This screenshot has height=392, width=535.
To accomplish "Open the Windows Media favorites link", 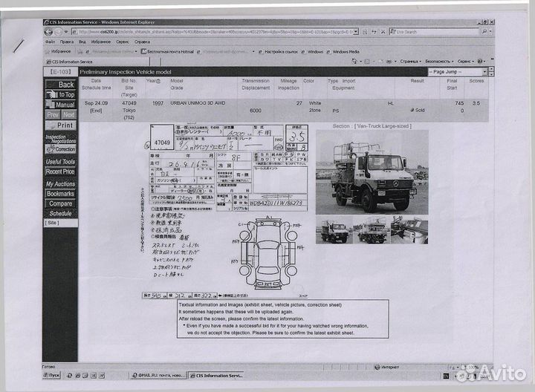I will coord(343,52).
